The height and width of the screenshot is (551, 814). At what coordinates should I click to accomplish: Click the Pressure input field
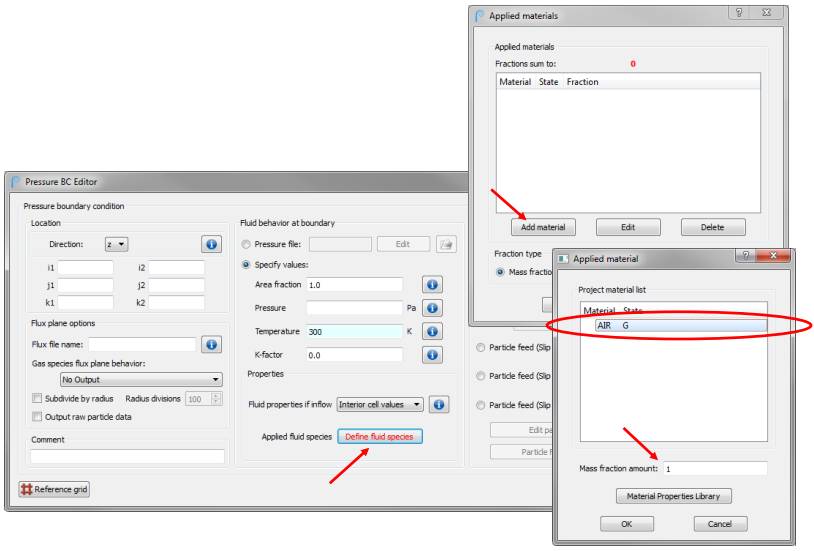point(355,308)
